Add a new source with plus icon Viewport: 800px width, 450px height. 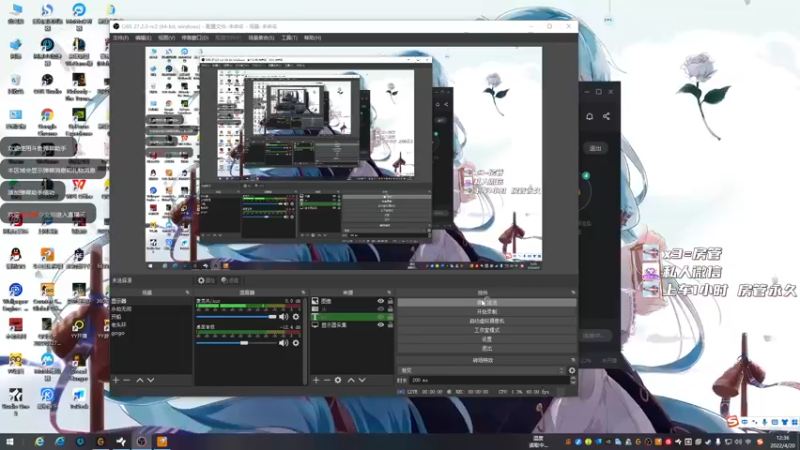click(316, 380)
